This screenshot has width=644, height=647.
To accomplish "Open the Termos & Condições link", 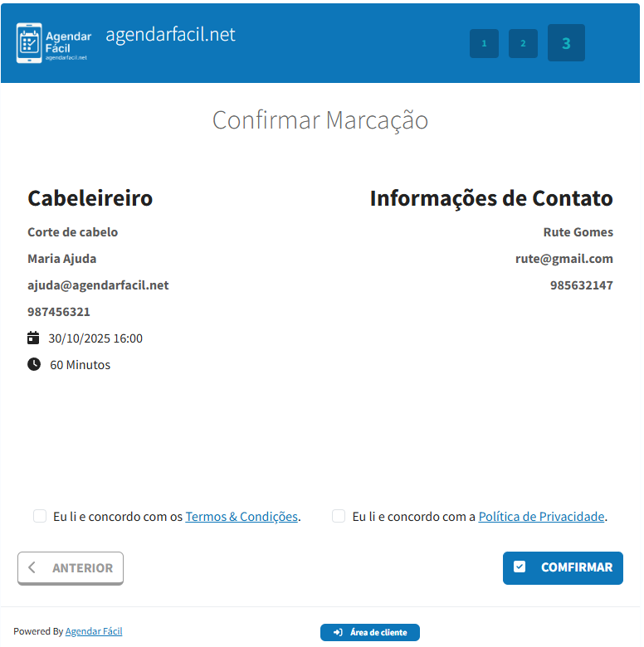I will (x=242, y=516).
